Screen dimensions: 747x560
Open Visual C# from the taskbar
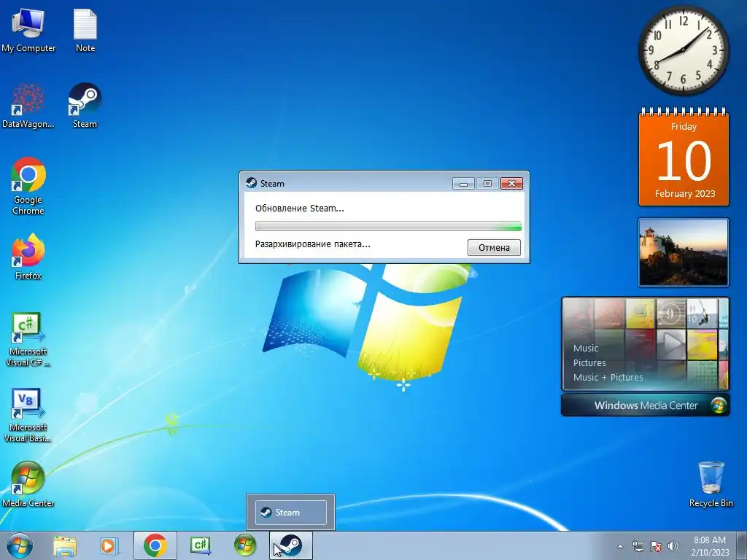pos(200,545)
